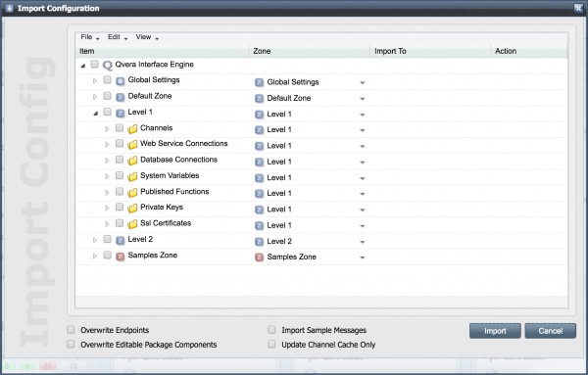This screenshot has width=588, height=375.
Task: Click the red Samples Zone icon in Item column
Action: (x=120, y=257)
